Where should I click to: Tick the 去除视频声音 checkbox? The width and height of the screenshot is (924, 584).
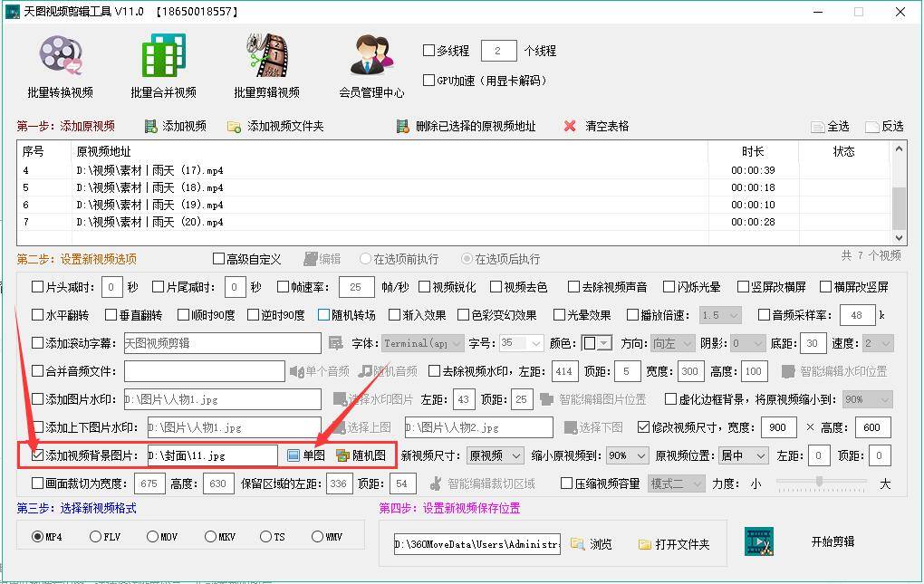574,287
